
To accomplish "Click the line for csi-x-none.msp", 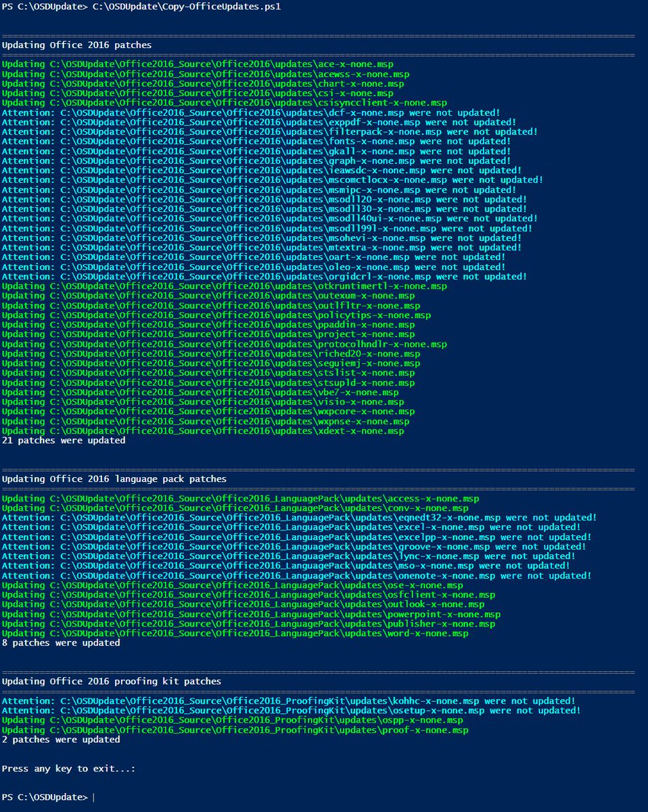I will tap(198, 93).
